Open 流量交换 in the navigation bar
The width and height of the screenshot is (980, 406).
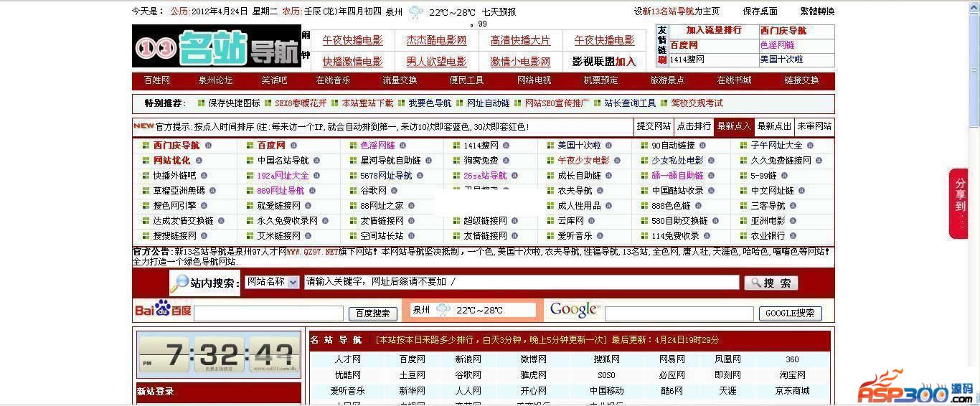tap(400, 80)
